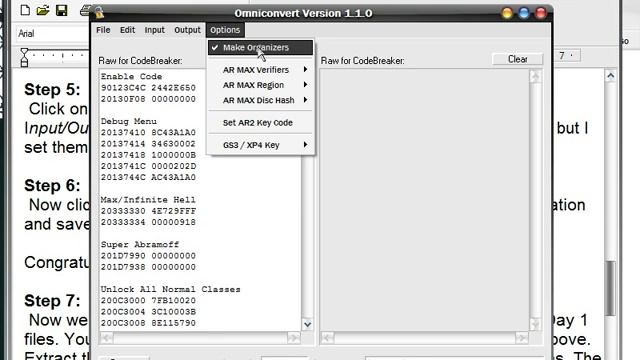Click the output pane scroll up arrow
The height and width of the screenshot is (360, 640).
pyautogui.click(x=536, y=76)
